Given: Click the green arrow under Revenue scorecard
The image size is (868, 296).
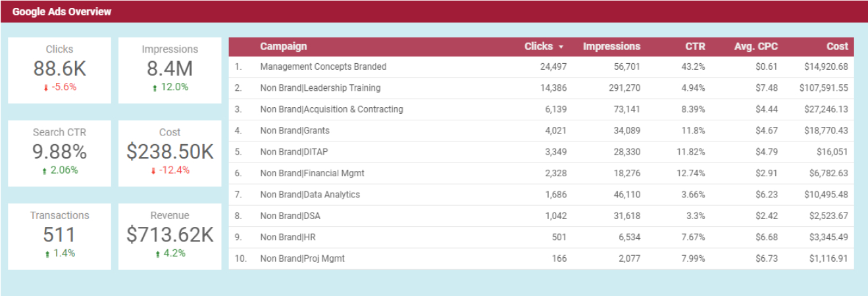Looking at the screenshot, I should pyautogui.click(x=158, y=253).
